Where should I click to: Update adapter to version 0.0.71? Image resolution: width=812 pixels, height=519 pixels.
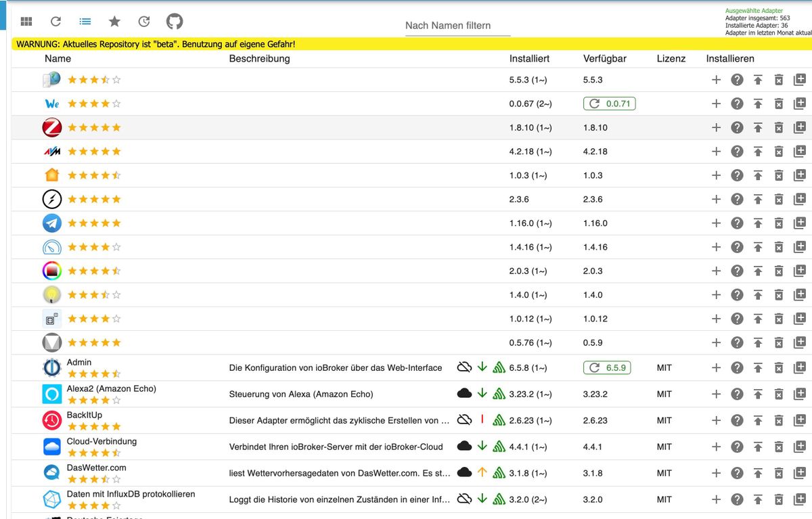(609, 104)
